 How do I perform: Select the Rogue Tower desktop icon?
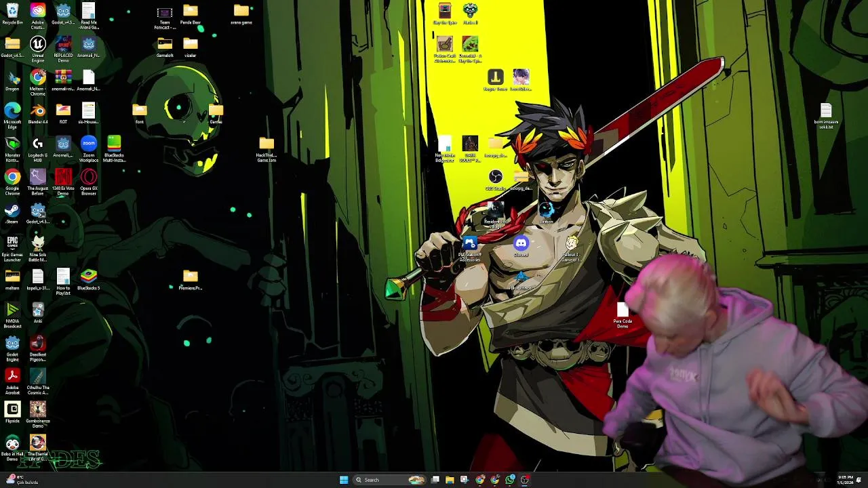[496, 81]
